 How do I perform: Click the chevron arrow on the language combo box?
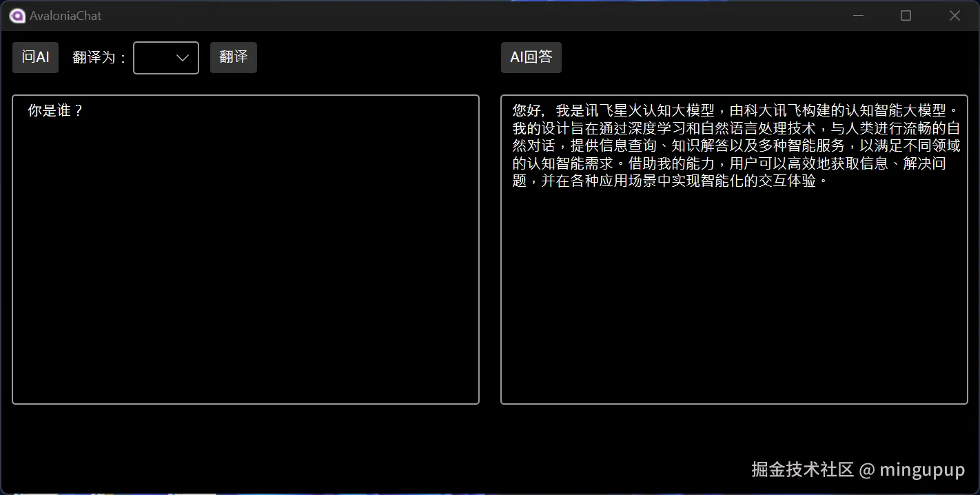click(182, 58)
